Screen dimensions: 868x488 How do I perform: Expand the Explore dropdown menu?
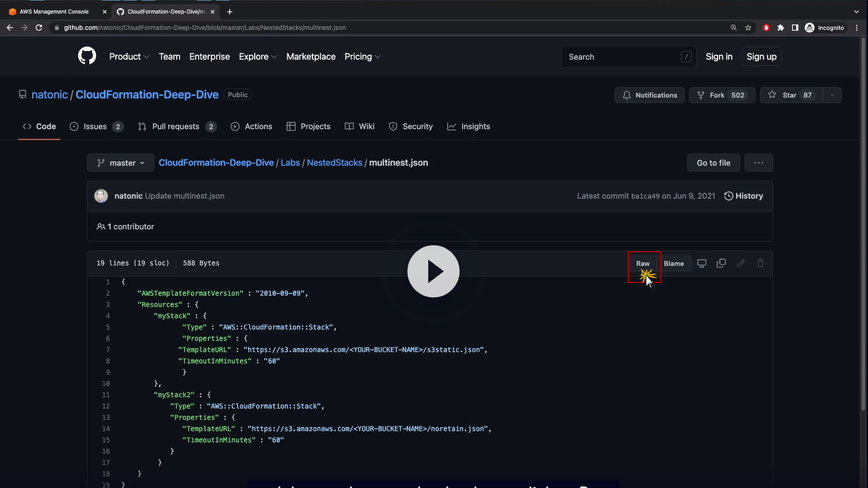click(x=258, y=57)
